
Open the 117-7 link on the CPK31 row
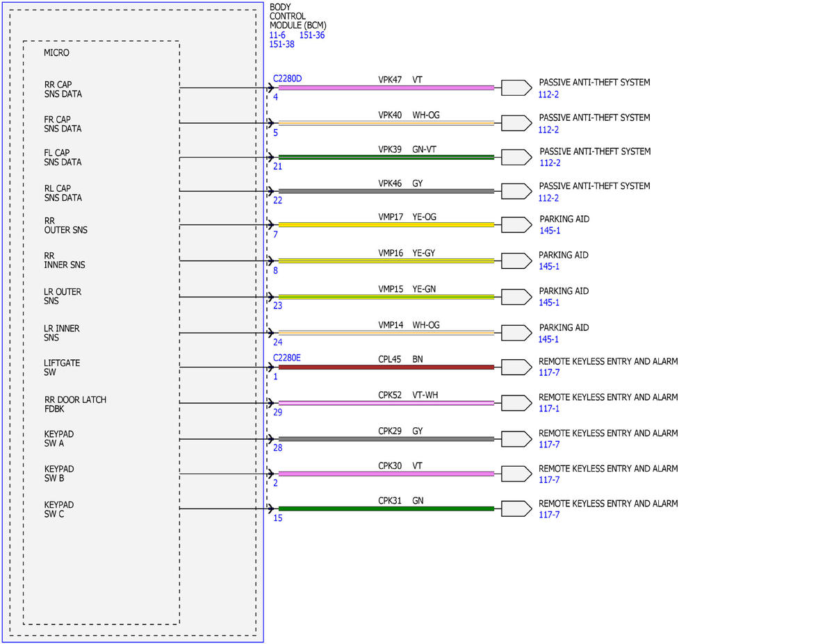[549, 515]
